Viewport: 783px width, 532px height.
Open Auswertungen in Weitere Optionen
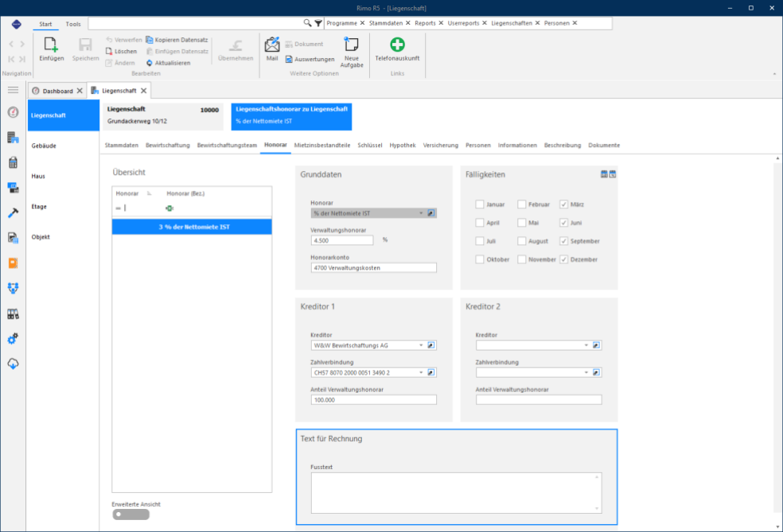(x=310, y=59)
